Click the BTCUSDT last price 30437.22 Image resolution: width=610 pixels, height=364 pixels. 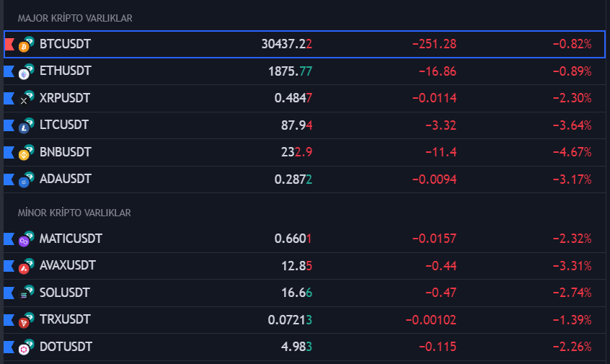[x=286, y=44]
